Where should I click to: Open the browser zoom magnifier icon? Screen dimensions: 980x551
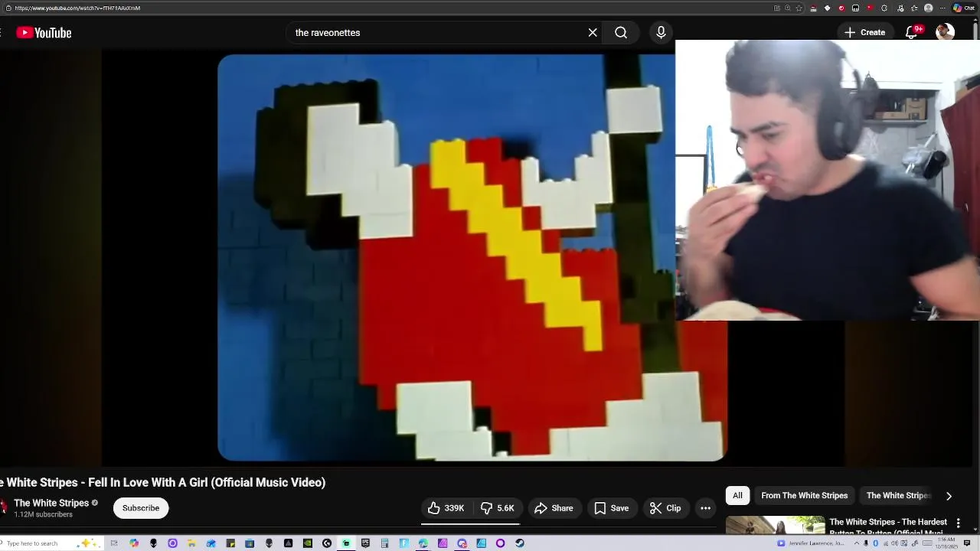click(787, 8)
